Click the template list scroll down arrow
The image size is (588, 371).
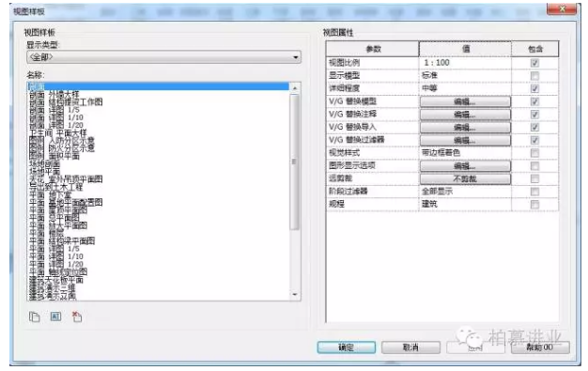point(295,295)
